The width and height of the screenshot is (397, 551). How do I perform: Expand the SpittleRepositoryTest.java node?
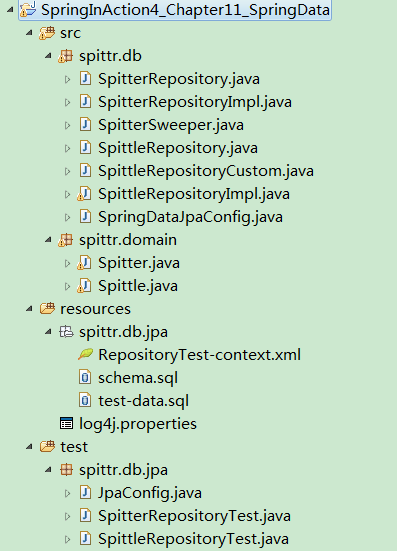(67, 539)
